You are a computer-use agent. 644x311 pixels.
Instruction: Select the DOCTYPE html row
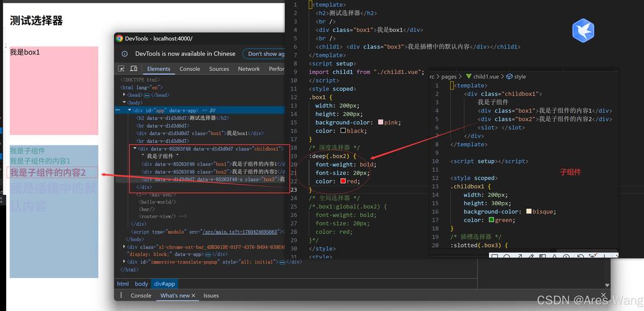coord(140,80)
